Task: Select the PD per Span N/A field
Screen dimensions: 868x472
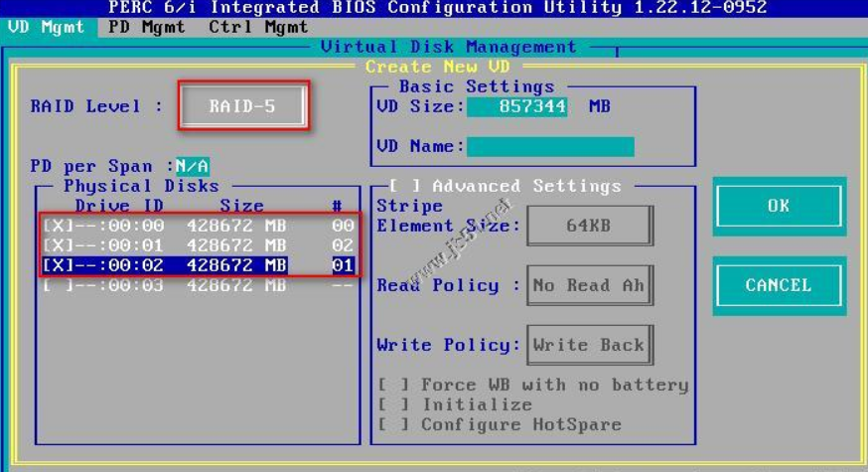Action: [x=192, y=166]
